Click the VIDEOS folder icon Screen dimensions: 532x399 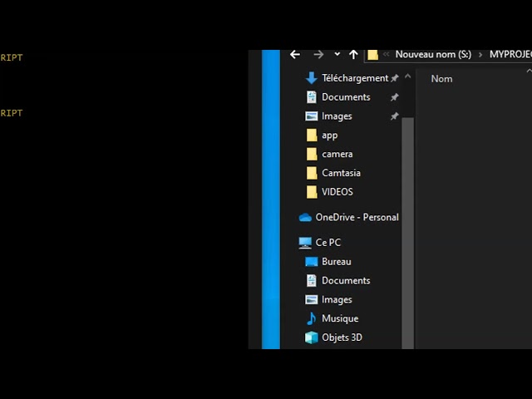tap(312, 192)
